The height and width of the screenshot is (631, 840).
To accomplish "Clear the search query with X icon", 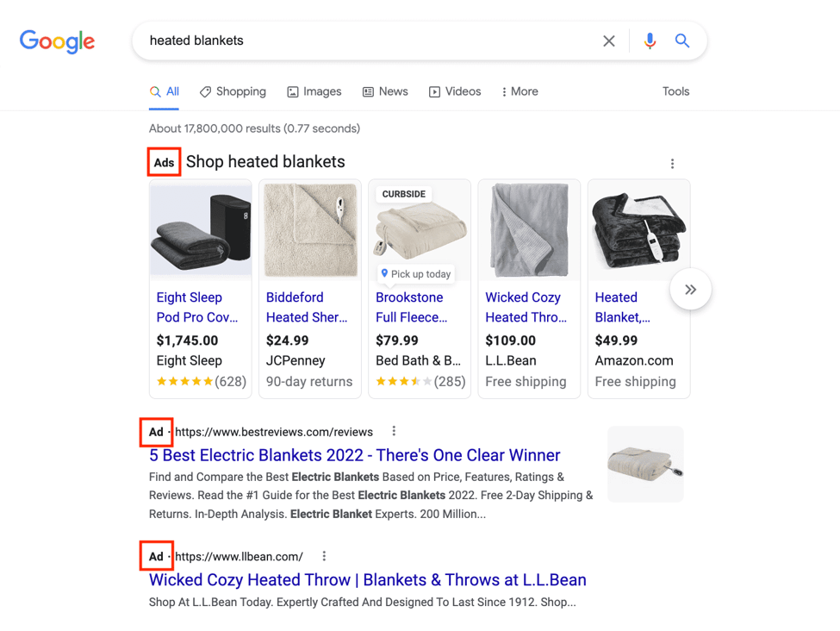I will [x=609, y=41].
